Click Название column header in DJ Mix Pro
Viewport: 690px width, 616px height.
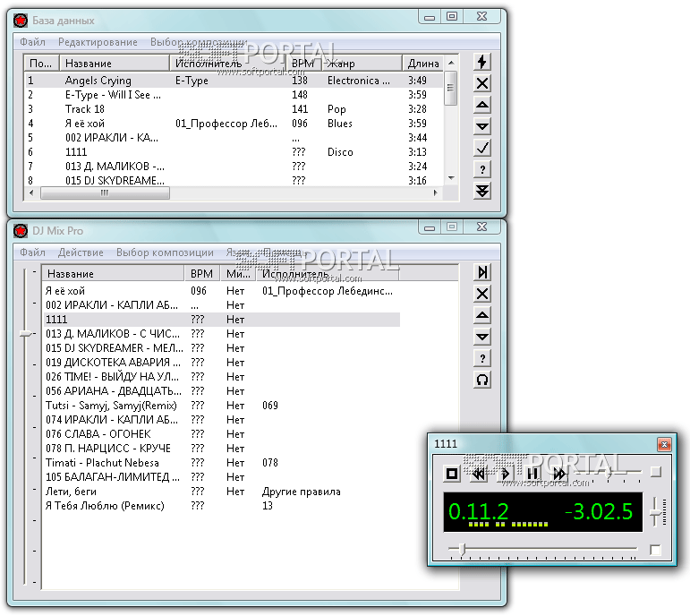[x=113, y=274]
